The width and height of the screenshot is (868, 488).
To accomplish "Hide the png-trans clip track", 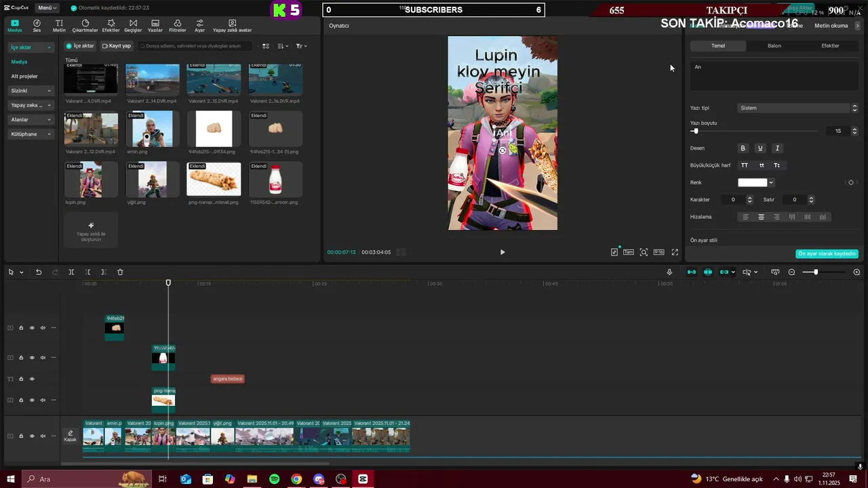I will click(32, 401).
